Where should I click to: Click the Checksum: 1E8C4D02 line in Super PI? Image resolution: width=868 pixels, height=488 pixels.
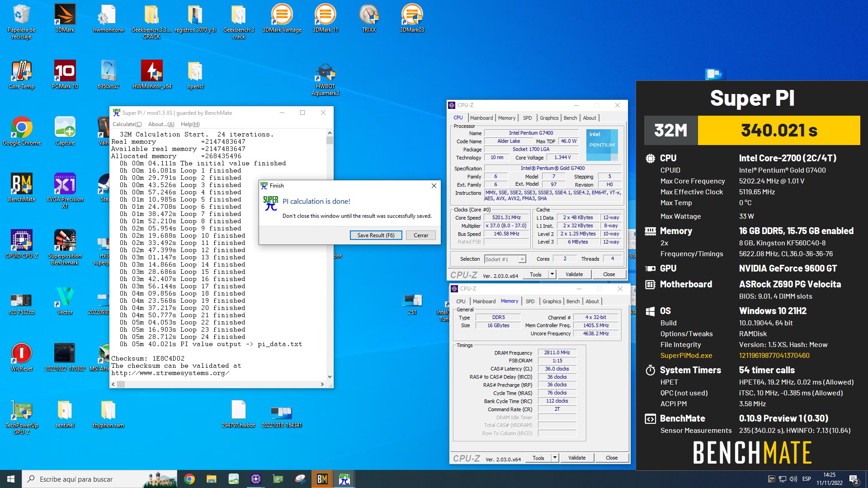click(x=148, y=358)
